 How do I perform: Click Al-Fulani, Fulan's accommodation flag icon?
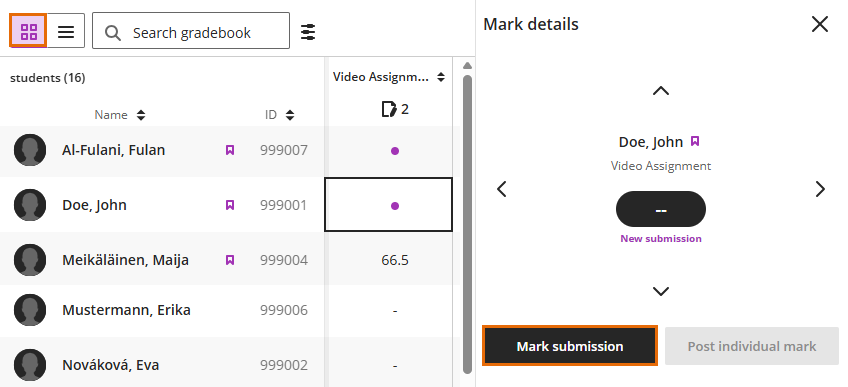tap(230, 150)
